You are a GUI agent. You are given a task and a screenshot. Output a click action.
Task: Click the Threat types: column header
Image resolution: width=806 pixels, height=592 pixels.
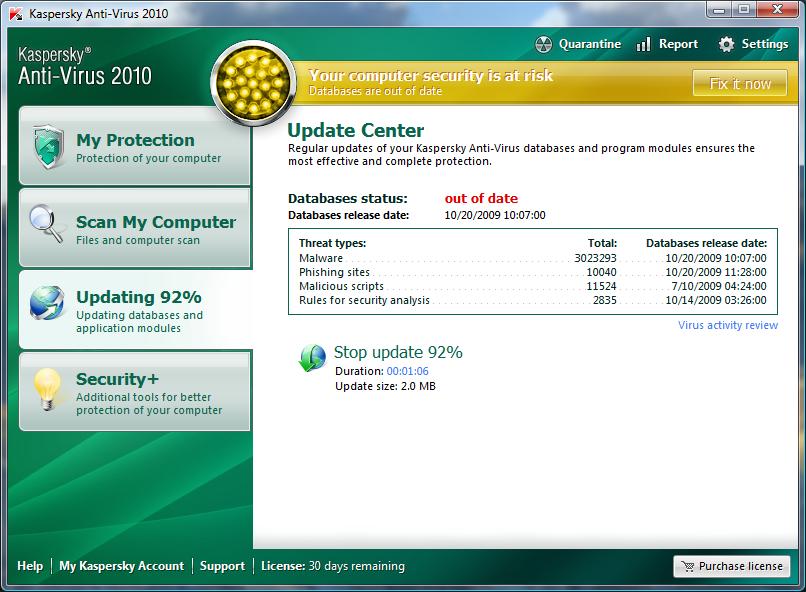coord(332,243)
